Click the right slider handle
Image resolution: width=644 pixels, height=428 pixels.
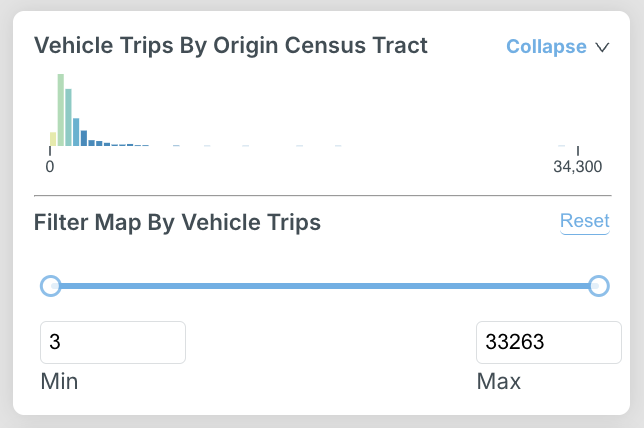point(598,286)
